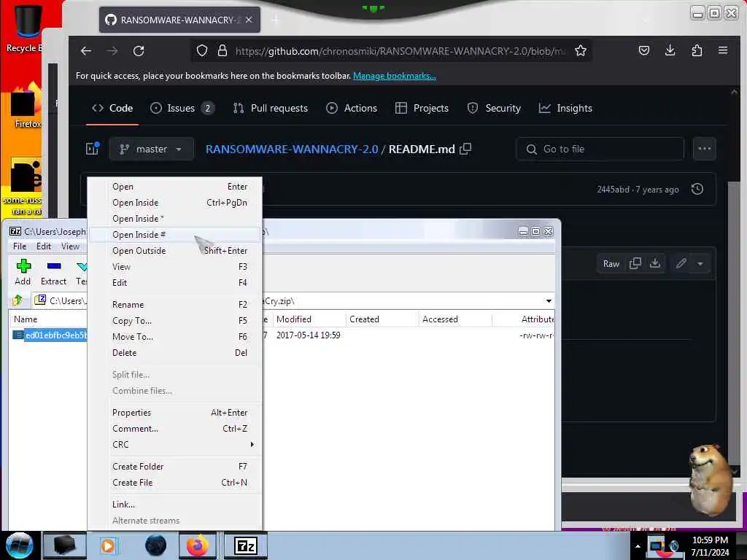Open Recycle Bin desktop icon

(x=25, y=27)
